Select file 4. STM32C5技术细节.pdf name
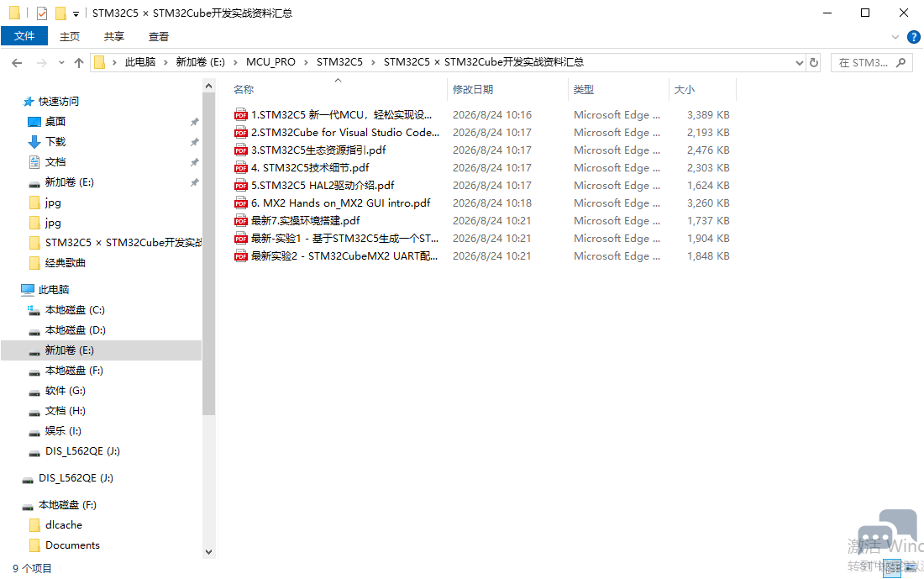This screenshot has width=924, height=579. point(310,167)
